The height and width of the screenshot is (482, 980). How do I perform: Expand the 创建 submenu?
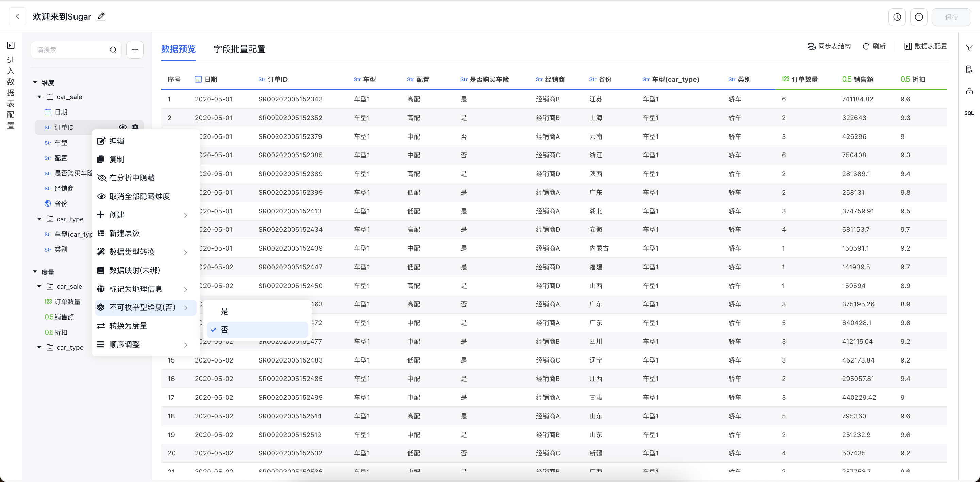[x=146, y=215]
